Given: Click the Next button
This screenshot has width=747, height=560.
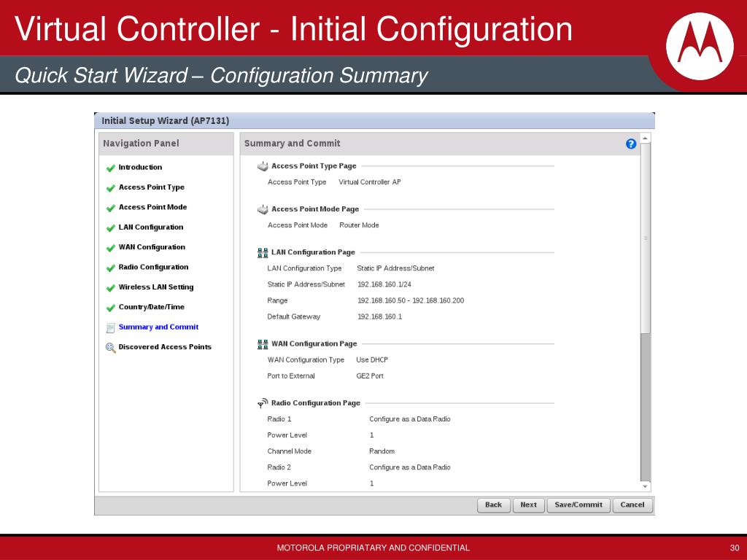Looking at the screenshot, I should 528,505.
